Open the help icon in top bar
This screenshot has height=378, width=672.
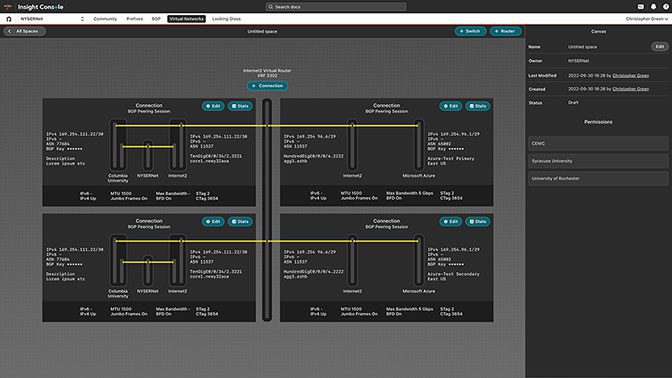(x=666, y=7)
